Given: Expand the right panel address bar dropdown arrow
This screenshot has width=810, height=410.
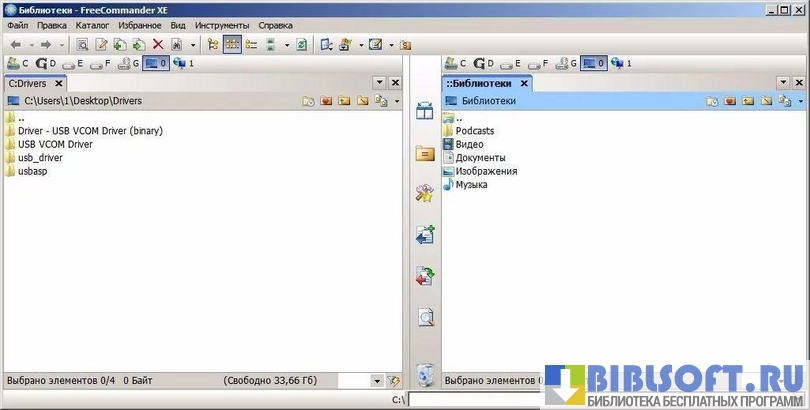Looking at the screenshot, I should pos(801,101).
